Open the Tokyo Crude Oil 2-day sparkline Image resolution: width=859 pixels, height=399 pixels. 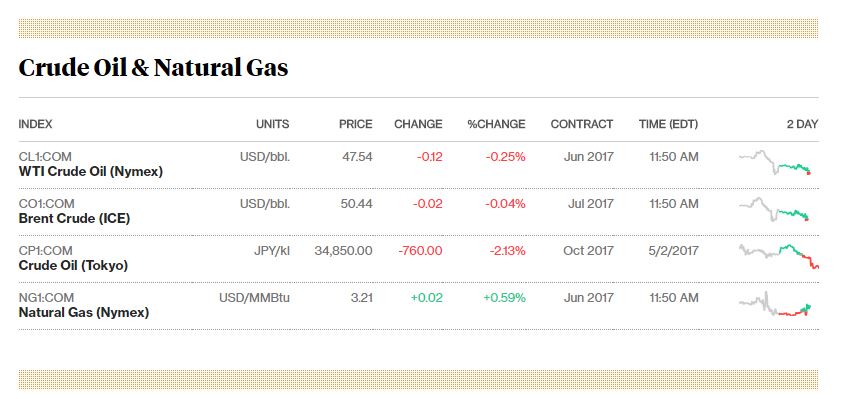tap(779, 256)
